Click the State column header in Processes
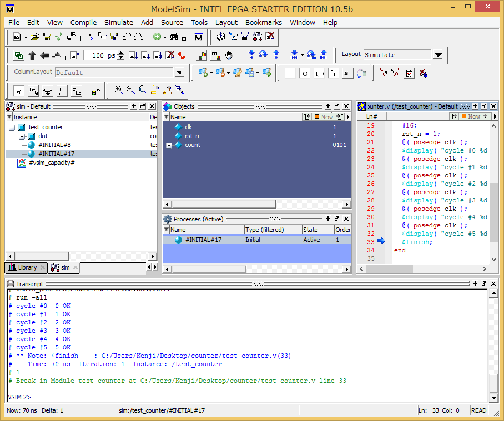504x421 pixels. click(x=318, y=230)
